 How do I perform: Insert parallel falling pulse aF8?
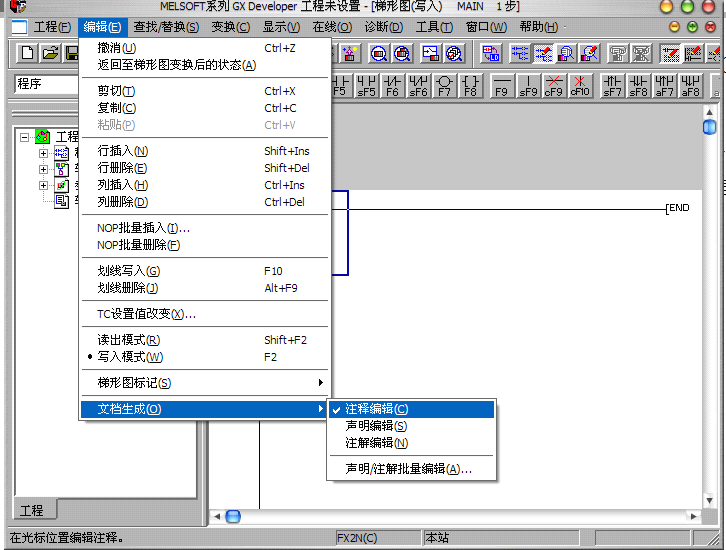click(690, 86)
